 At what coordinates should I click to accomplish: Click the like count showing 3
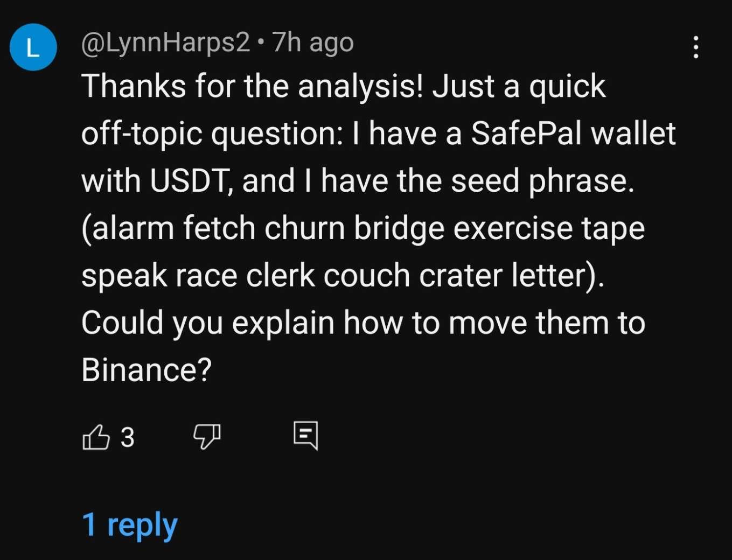(x=127, y=437)
